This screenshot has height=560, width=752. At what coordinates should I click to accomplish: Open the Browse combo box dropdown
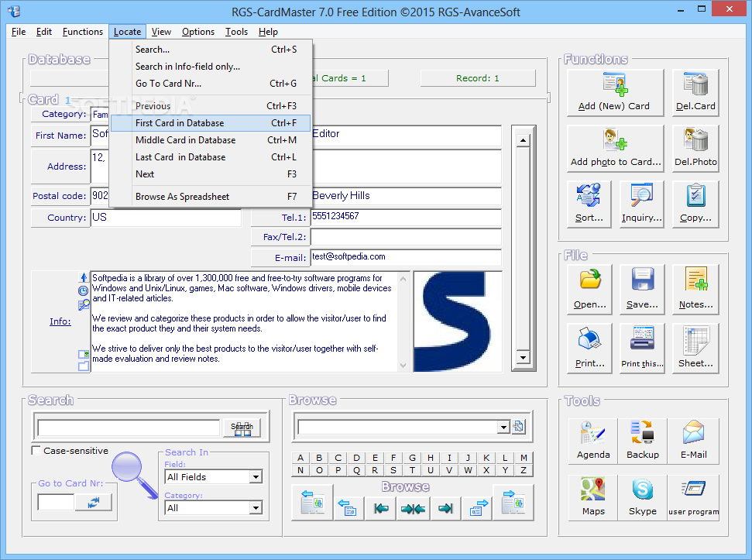pyautogui.click(x=503, y=427)
